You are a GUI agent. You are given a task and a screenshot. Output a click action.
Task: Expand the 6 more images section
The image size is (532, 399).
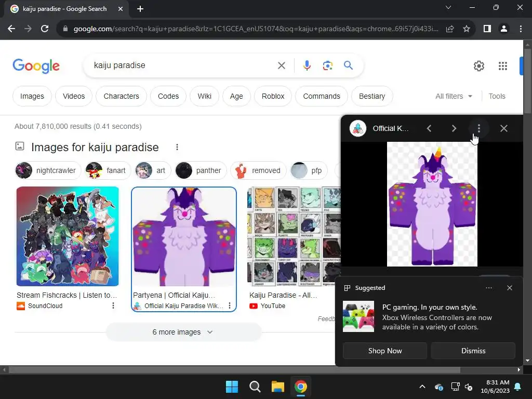(x=183, y=332)
